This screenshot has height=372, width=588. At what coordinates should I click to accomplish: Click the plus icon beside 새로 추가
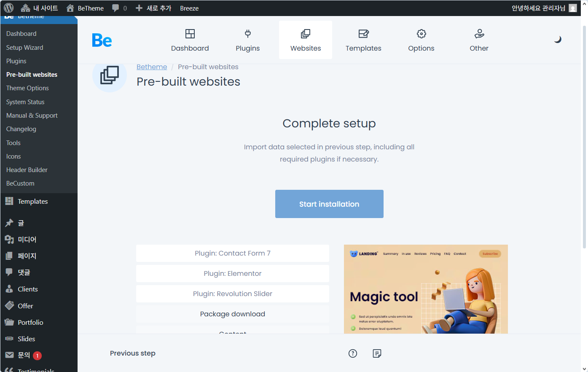(x=139, y=8)
